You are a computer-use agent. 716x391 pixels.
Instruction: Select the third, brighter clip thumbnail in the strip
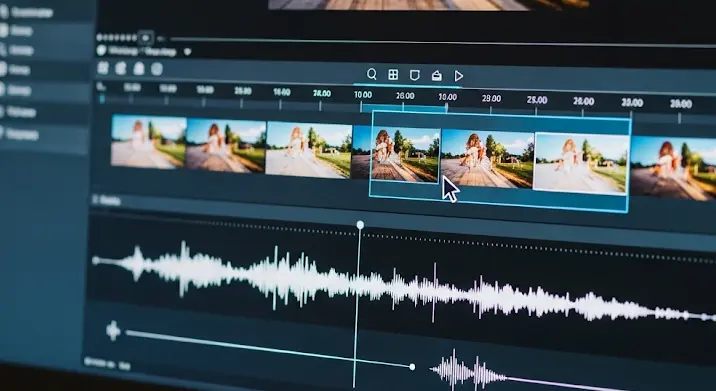pos(309,149)
